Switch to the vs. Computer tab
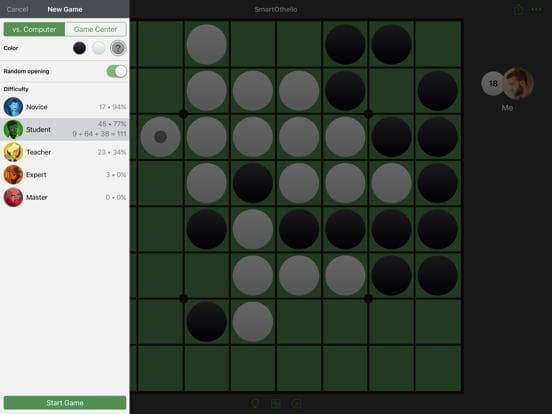552x414 pixels. (34, 30)
